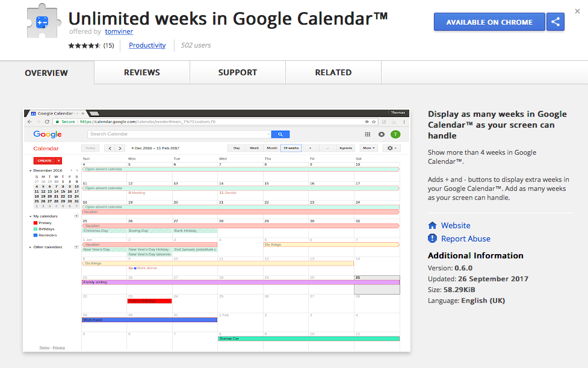Click the notifications circle icon near avatar

(x=382, y=134)
